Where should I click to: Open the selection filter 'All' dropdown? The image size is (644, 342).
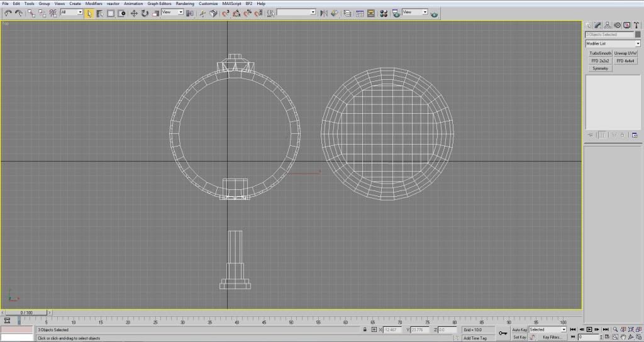[72, 12]
